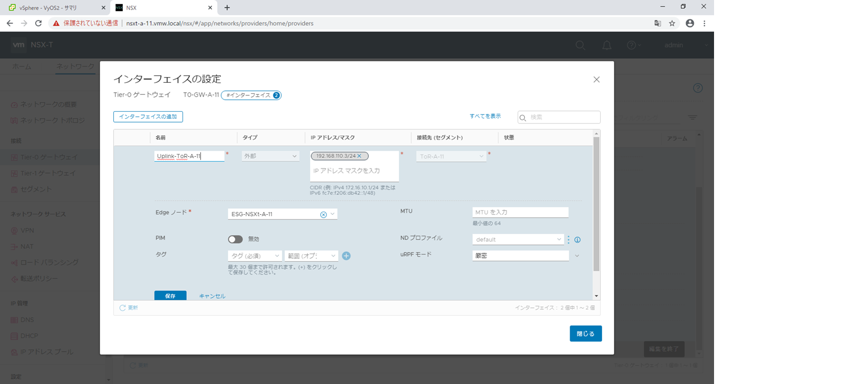Image resolution: width=868 pixels, height=384 pixels.
Task: Open ND profile three-dot options menu
Action: point(569,239)
